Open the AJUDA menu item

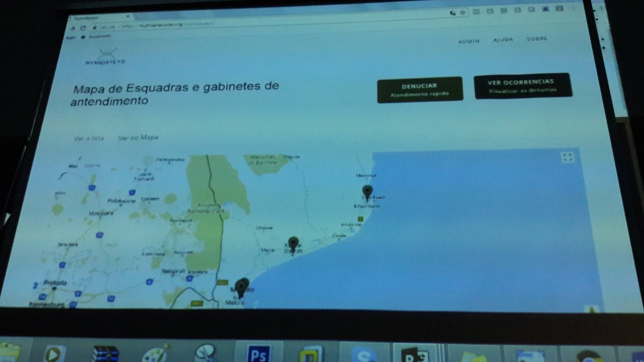coord(503,40)
